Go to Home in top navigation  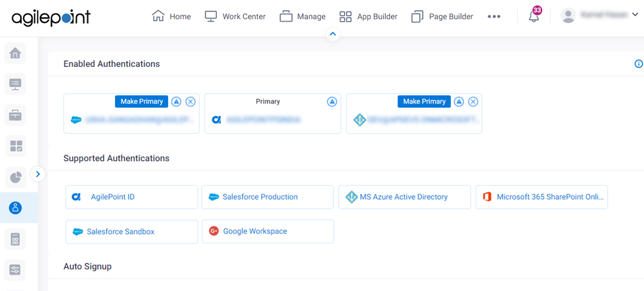coord(171,17)
